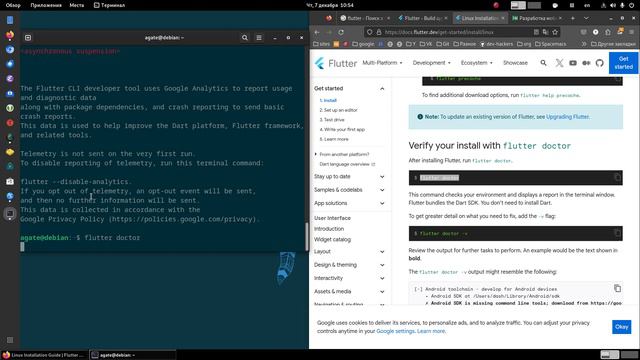This screenshot has width=640, height=360.
Task: Click the Get started button
Action: [x=623, y=63]
